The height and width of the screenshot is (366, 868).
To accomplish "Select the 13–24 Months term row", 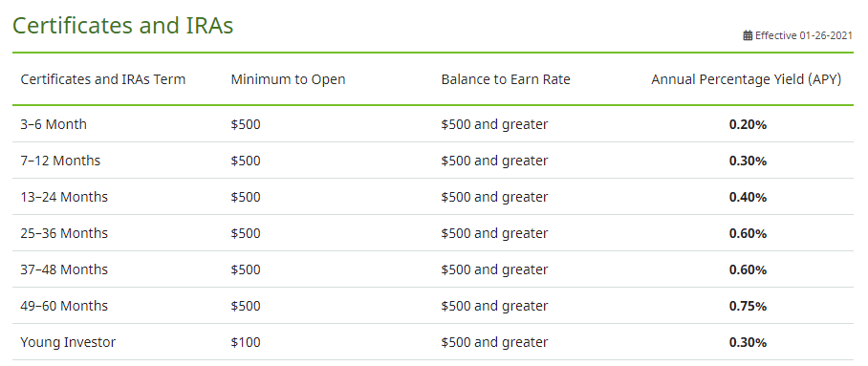I will pos(433,197).
